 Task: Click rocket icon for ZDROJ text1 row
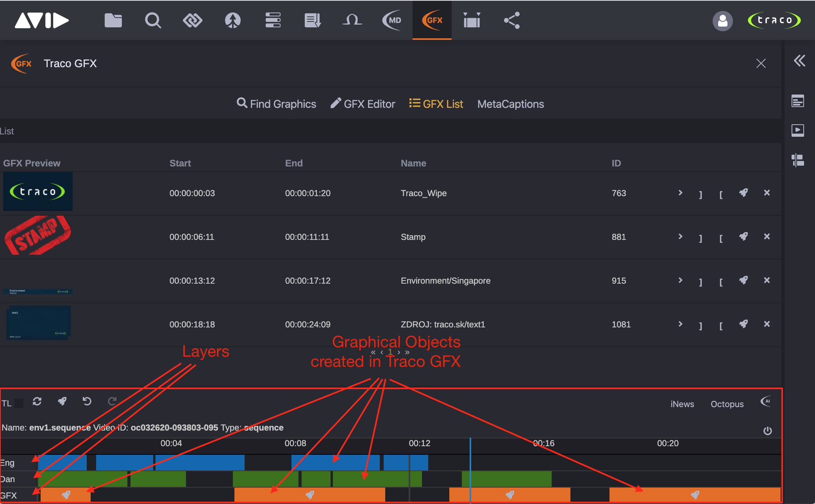(744, 324)
